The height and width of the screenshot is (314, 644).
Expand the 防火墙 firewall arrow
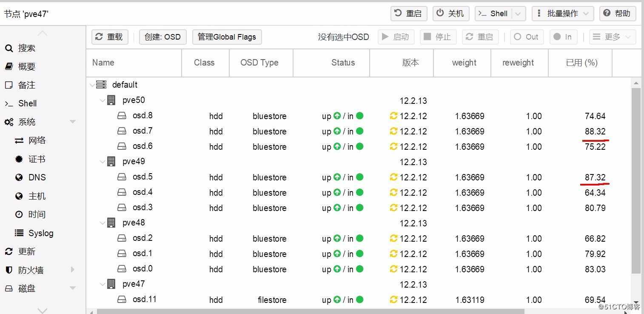73,270
